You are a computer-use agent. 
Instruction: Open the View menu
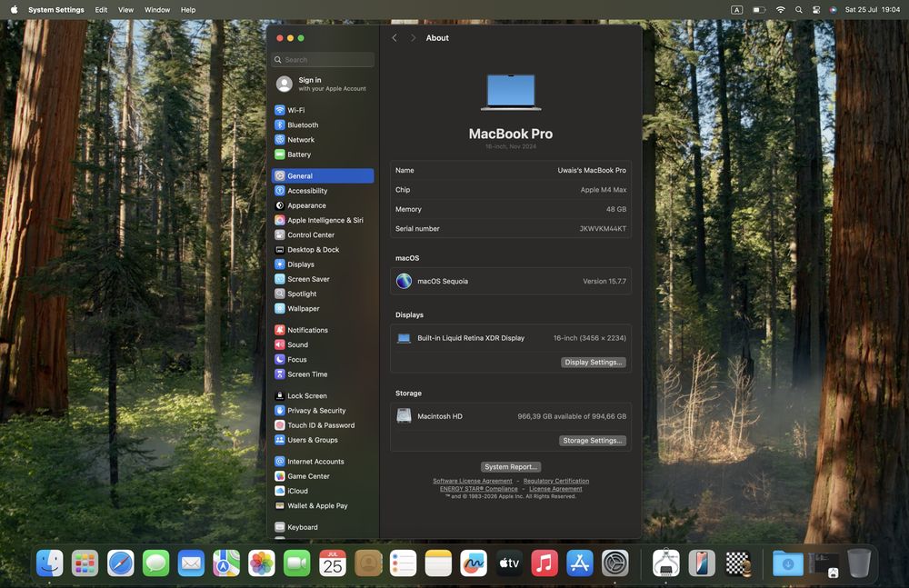coord(125,10)
